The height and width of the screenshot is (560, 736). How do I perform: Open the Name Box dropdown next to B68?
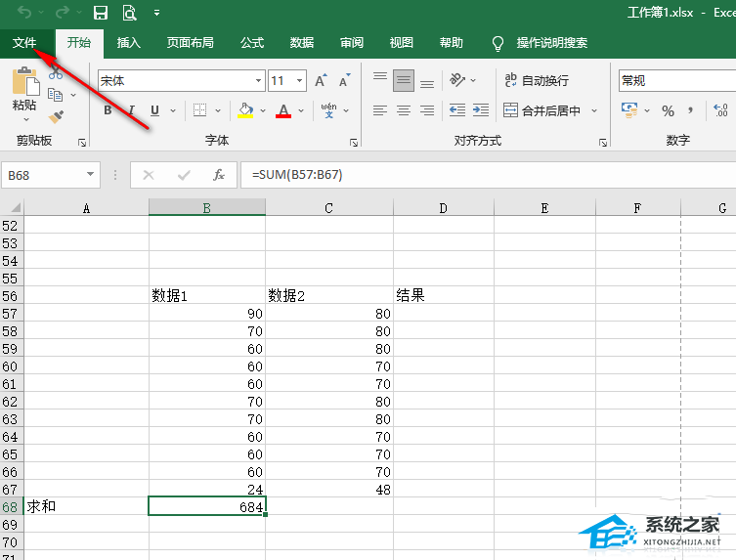click(x=90, y=175)
